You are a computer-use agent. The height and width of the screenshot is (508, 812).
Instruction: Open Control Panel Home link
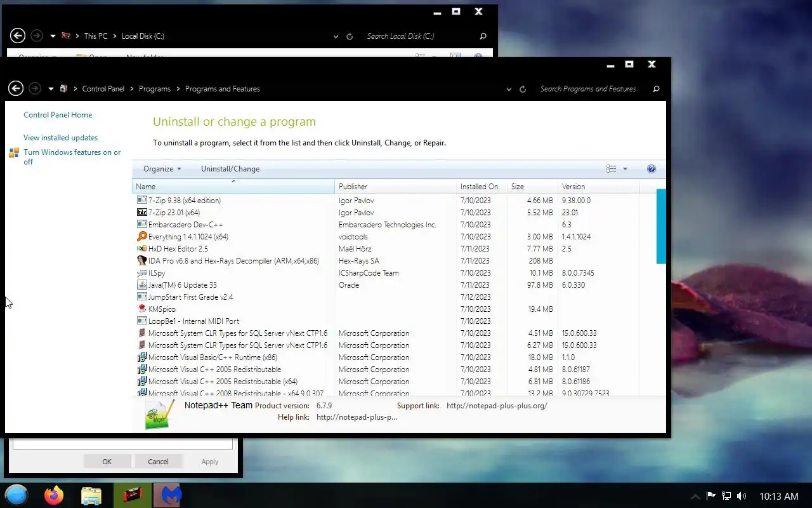point(58,115)
